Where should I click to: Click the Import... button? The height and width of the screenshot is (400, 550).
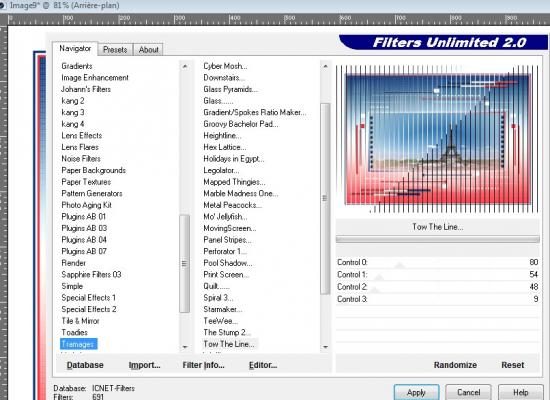[x=145, y=365]
